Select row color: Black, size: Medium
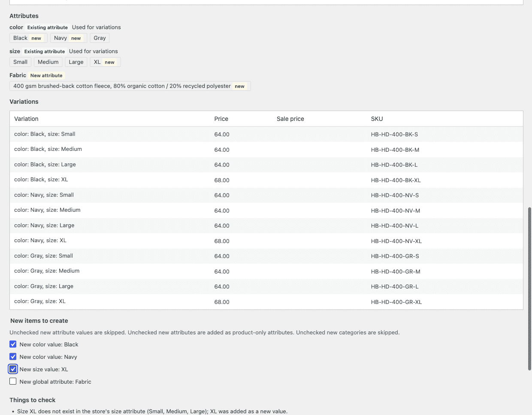 coord(266,149)
